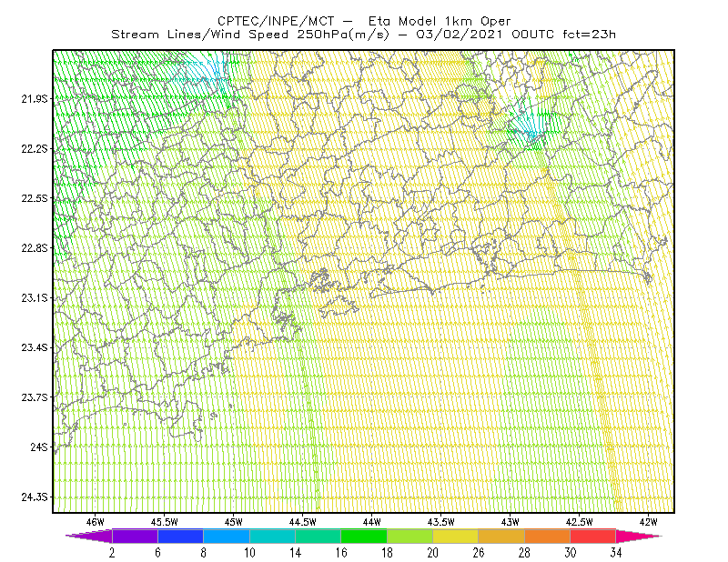Viewport: 728px width, 562px height.
Task: Click the yellow legend segment
Action: pos(456,536)
